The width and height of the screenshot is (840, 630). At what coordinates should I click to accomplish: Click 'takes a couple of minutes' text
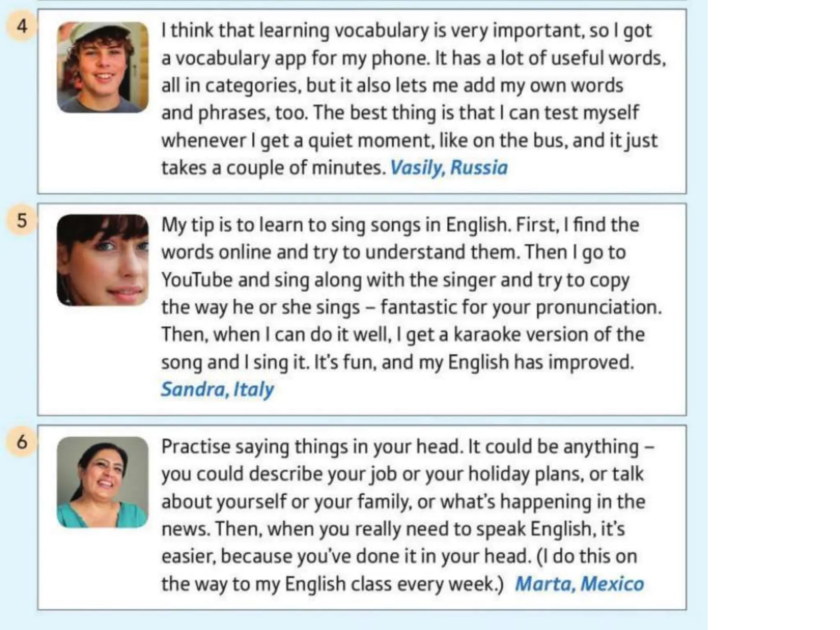pos(273,168)
